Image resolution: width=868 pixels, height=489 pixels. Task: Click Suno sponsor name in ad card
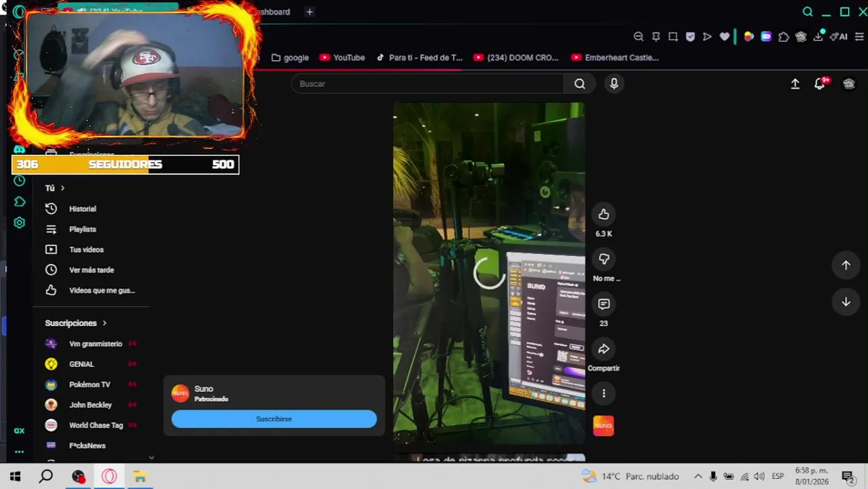point(204,389)
